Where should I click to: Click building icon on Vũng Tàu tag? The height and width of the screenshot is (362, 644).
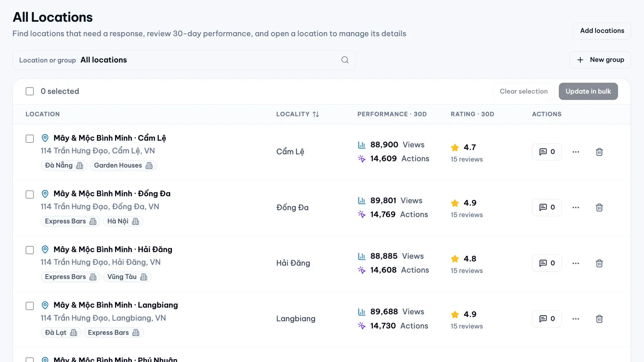(144, 277)
